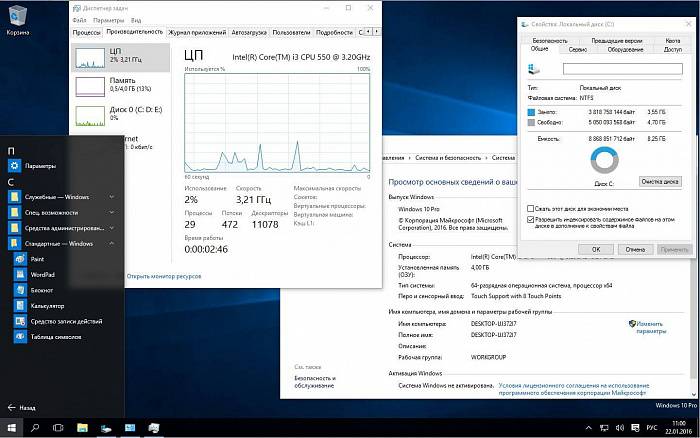The width and height of the screenshot is (700, 438).
Task: Click the Windows Start button on taskbar
Action: click(x=11, y=428)
